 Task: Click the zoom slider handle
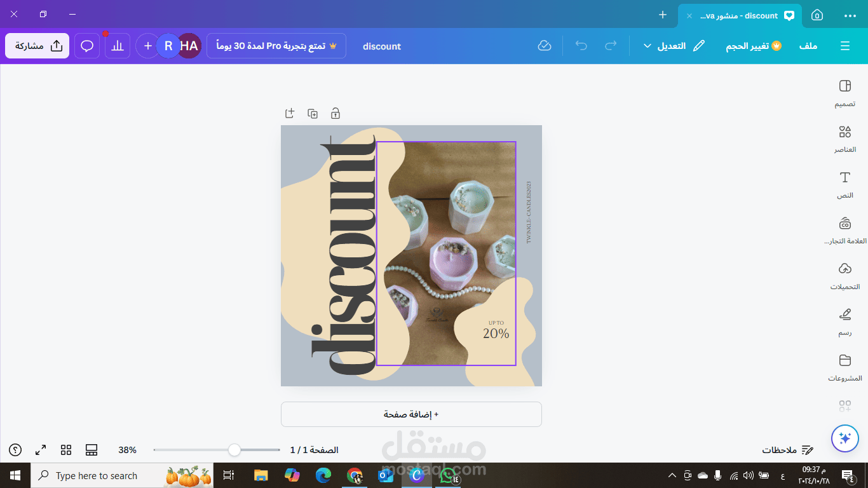tap(234, 450)
